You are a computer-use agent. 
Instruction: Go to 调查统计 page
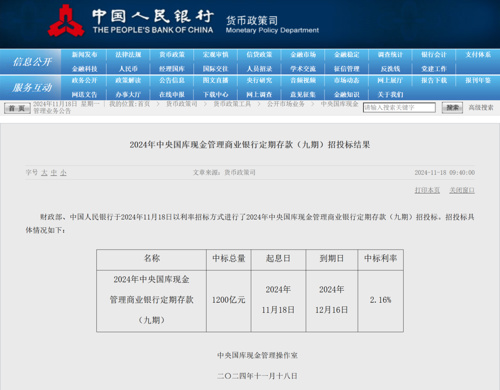tap(390, 55)
